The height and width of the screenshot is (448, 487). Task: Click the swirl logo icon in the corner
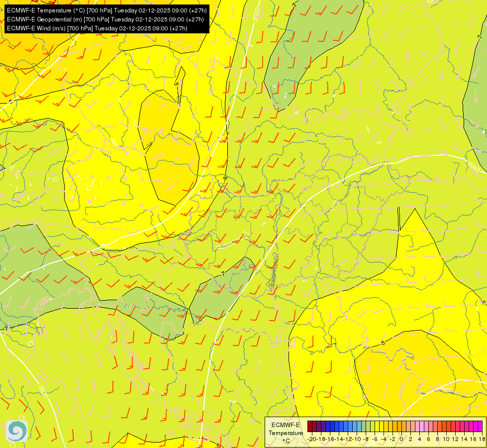click(17, 431)
